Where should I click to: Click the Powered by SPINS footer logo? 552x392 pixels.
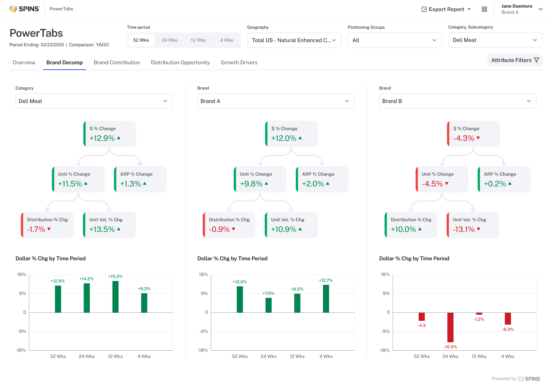[x=529, y=379]
